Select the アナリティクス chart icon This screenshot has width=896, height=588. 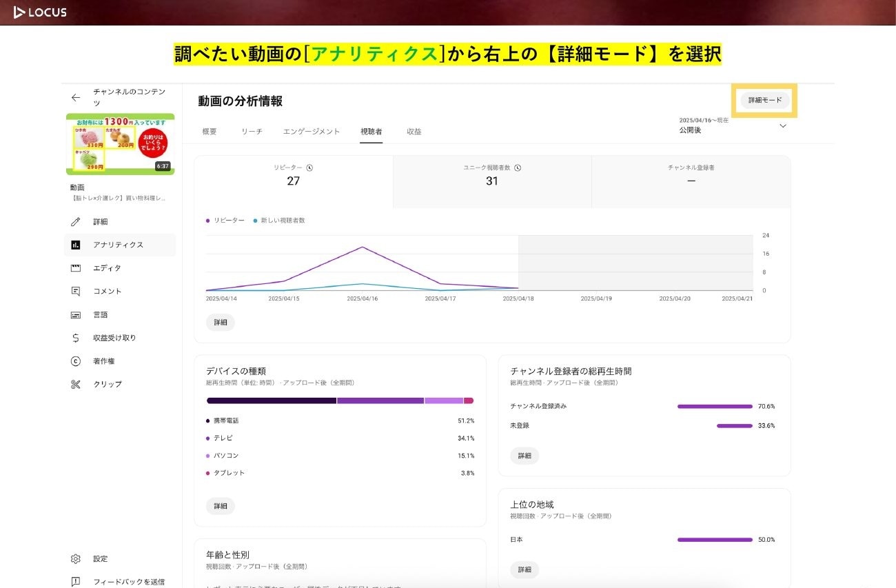tap(76, 245)
